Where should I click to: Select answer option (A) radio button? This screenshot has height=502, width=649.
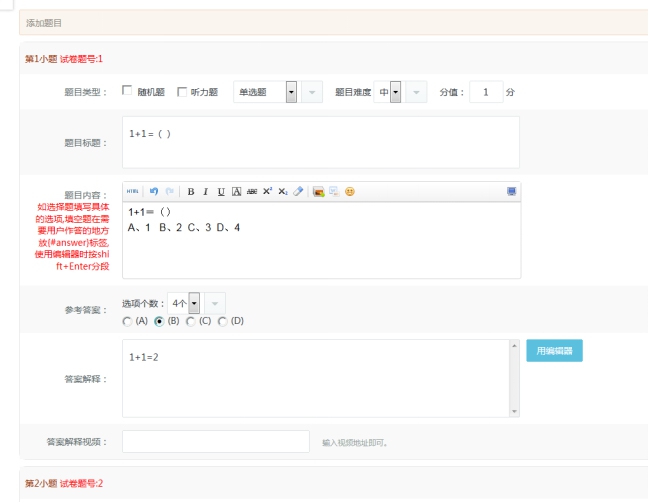pyautogui.click(x=127, y=321)
